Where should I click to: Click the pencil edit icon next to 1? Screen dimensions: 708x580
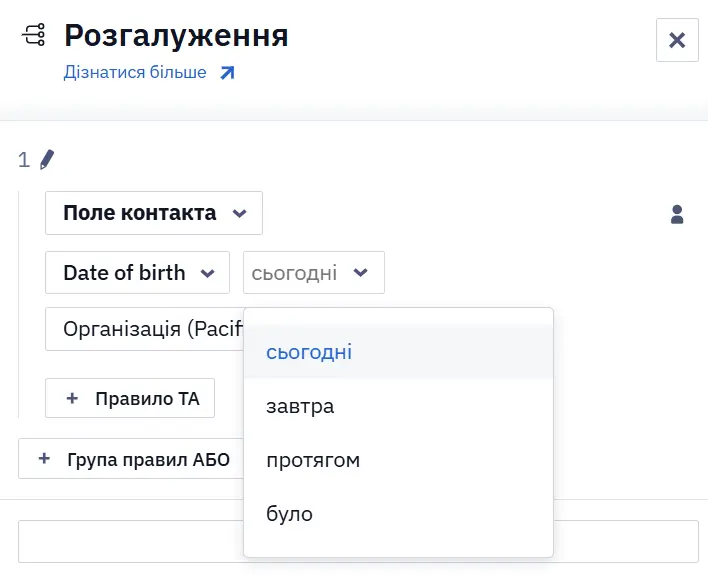[47, 160]
